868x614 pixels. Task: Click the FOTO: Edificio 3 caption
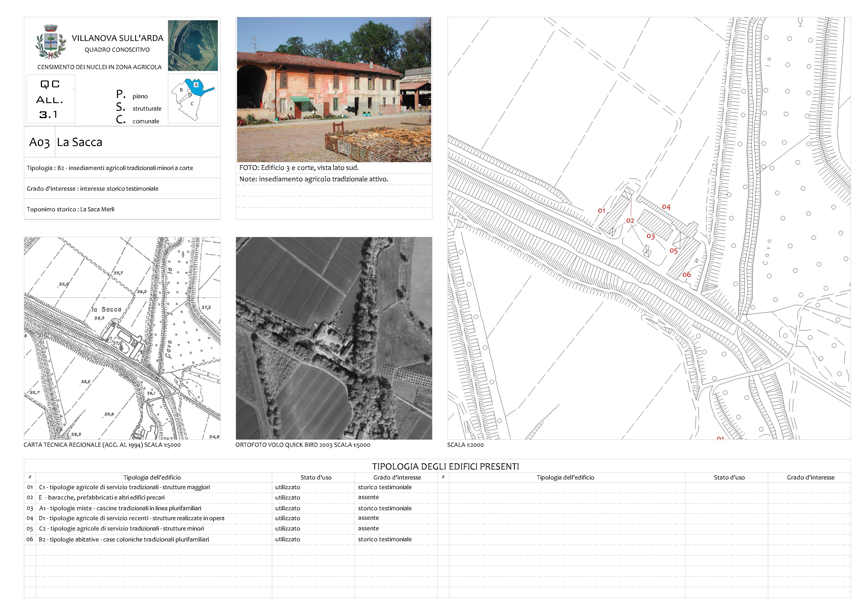(x=299, y=168)
